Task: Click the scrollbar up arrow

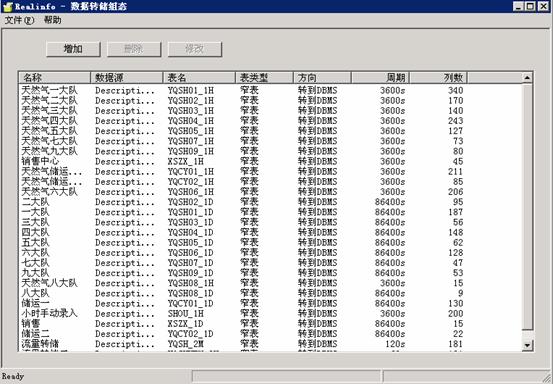Action: coord(527,78)
